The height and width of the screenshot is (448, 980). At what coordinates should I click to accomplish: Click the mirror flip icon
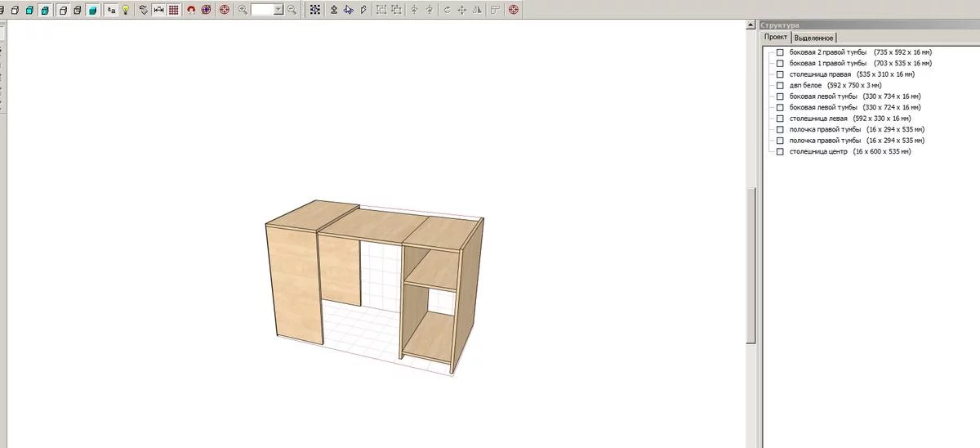[478, 10]
